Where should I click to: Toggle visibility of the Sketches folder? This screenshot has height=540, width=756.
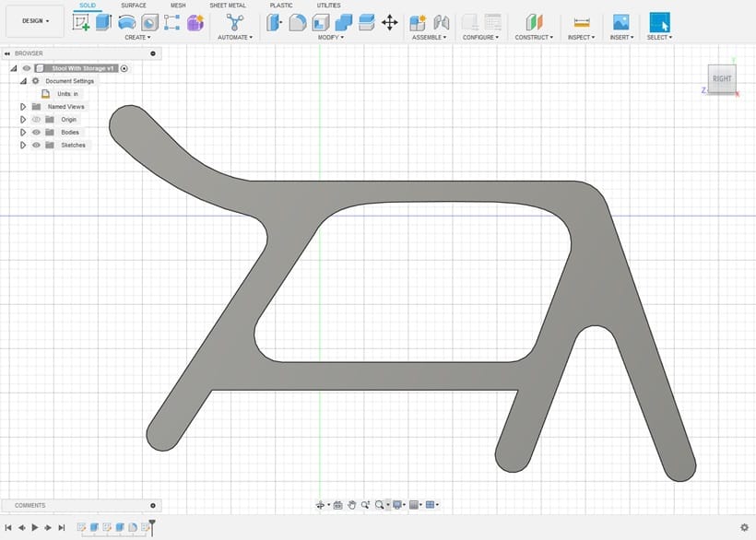tap(37, 145)
